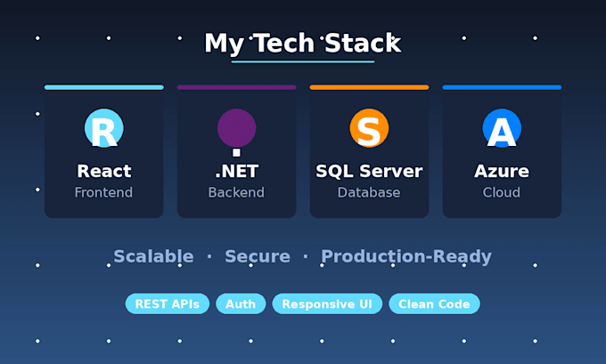The height and width of the screenshot is (364, 606).
Task: Click the React card title text
Action: pos(104,171)
